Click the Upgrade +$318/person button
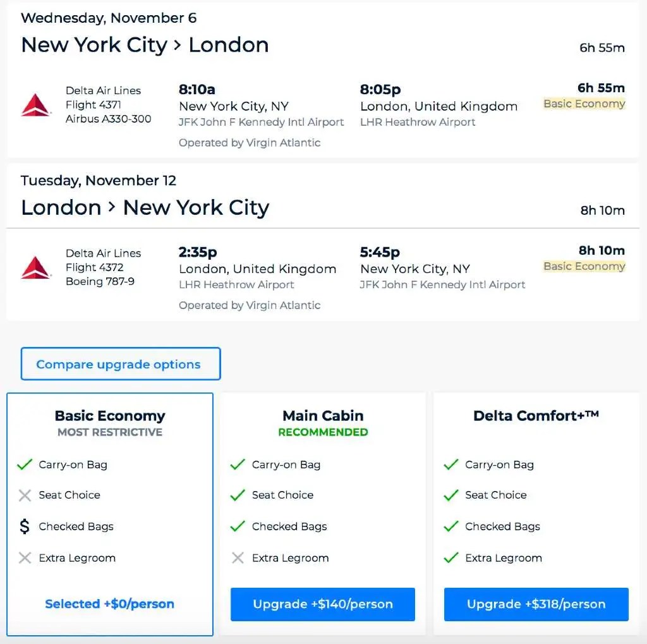This screenshot has height=644, width=647. click(535, 604)
